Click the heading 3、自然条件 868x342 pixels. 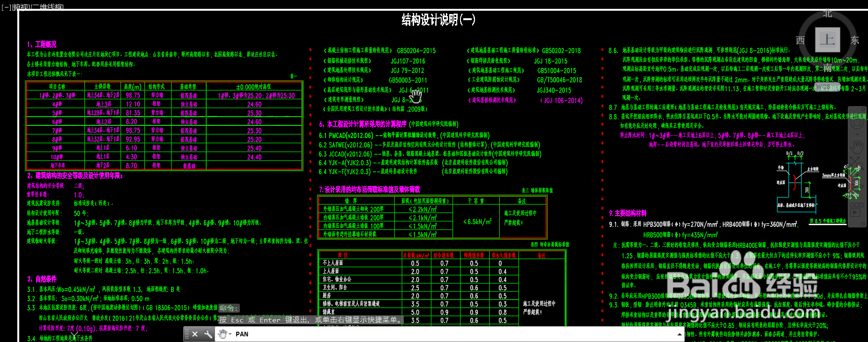42,279
